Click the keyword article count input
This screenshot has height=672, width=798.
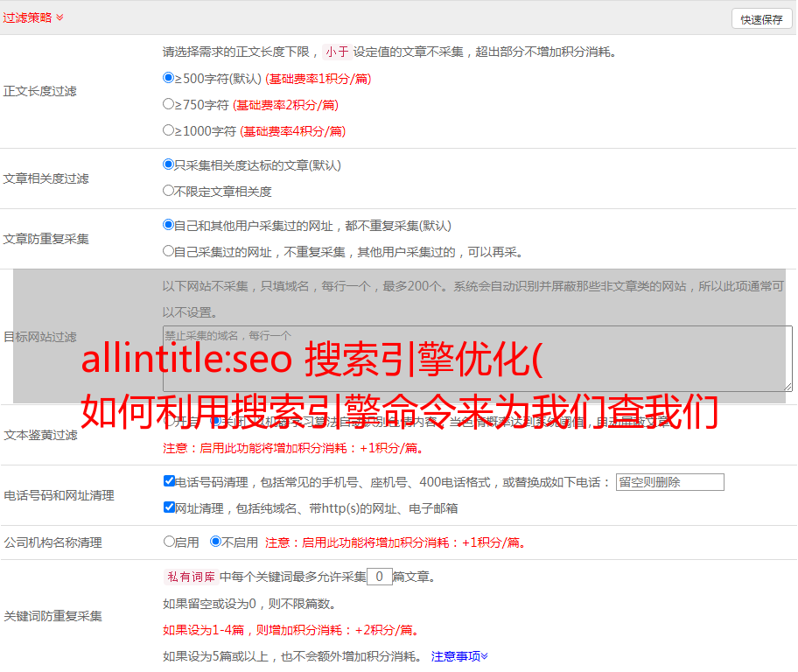click(x=379, y=577)
